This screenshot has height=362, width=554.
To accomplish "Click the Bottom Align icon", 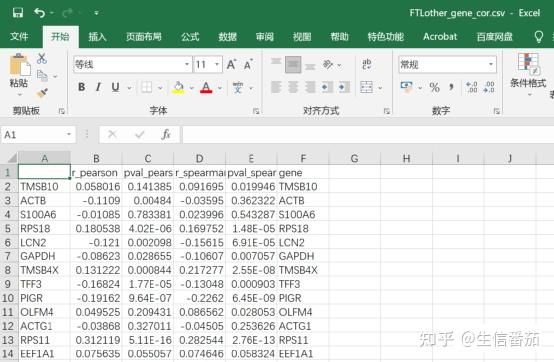I will (310, 66).
